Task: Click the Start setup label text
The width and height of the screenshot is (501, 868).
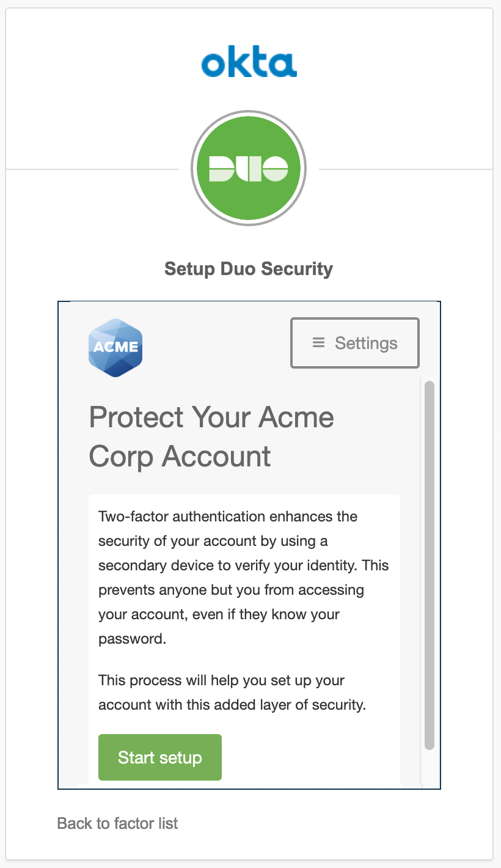Action: coord(159,757)
